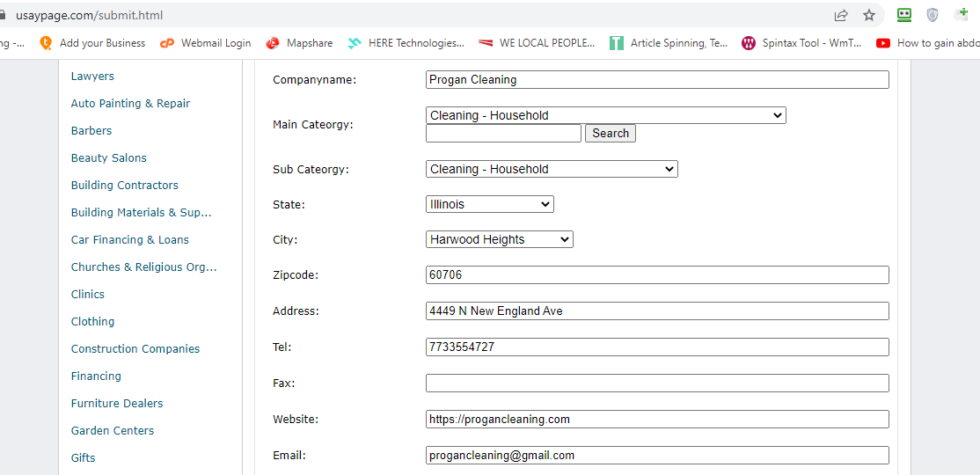Click the Website field
Image resolution: width=980 pixels, height=475 pixels.
[x=657, y=419]
